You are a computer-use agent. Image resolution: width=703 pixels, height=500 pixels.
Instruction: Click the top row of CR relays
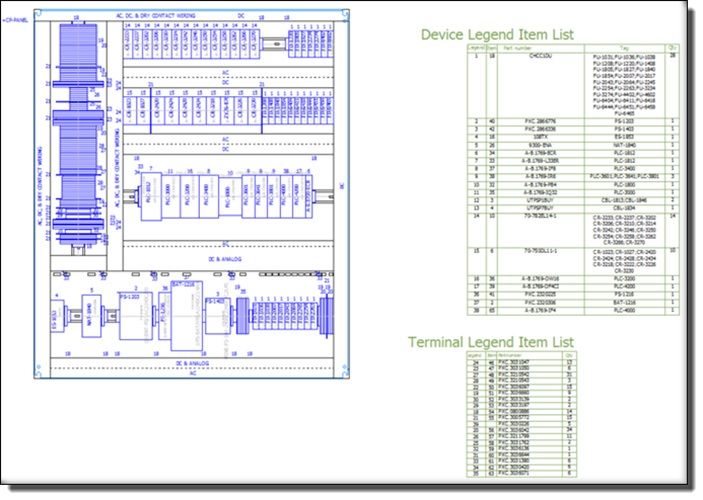click(190, 42)
